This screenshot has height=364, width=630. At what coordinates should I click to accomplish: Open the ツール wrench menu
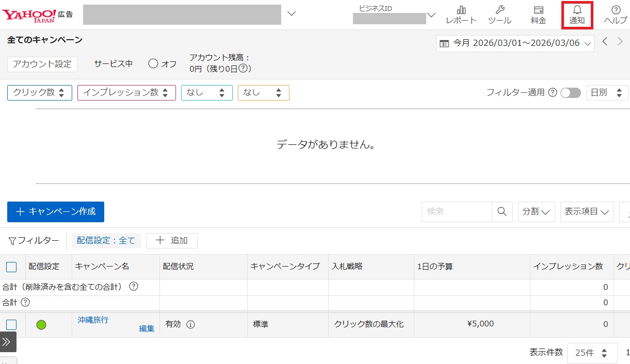[499, 15]
